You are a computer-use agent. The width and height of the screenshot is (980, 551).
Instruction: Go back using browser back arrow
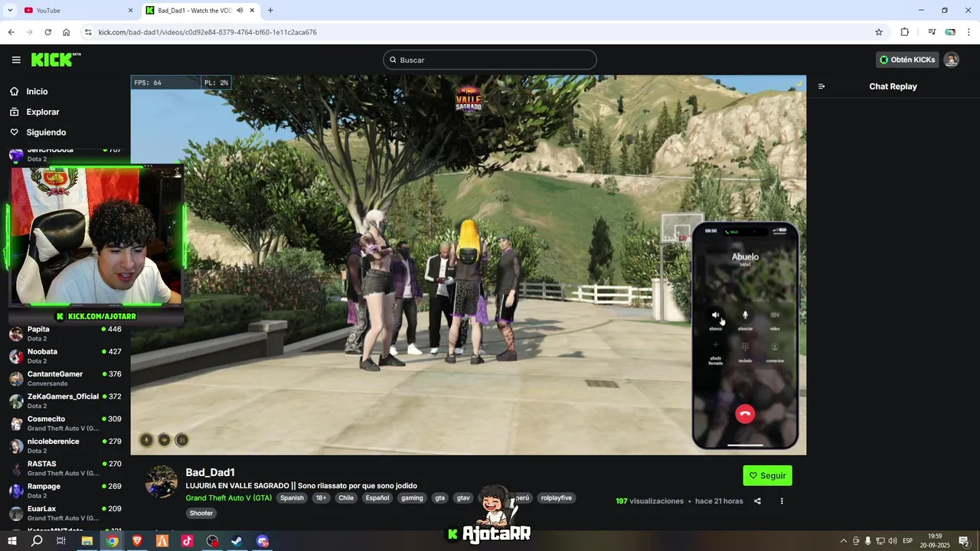tap(11, 32)
